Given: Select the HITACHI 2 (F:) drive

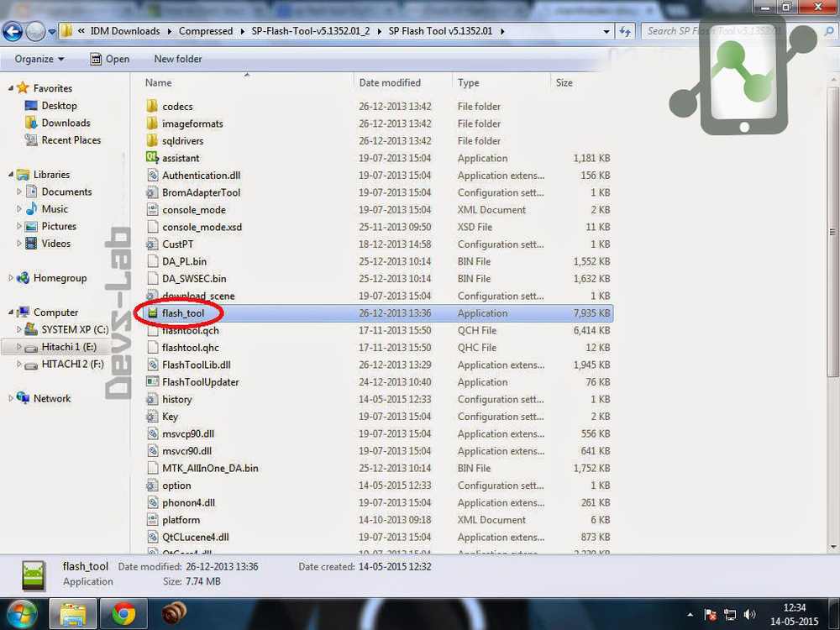Looking at the screenshot, I should pyautogui.click(x=73, y=364).
